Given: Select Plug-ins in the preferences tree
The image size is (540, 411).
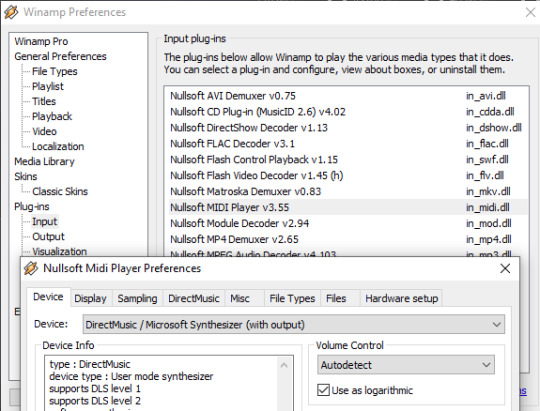Looking at the screenshot, I should tap(32, 206).
